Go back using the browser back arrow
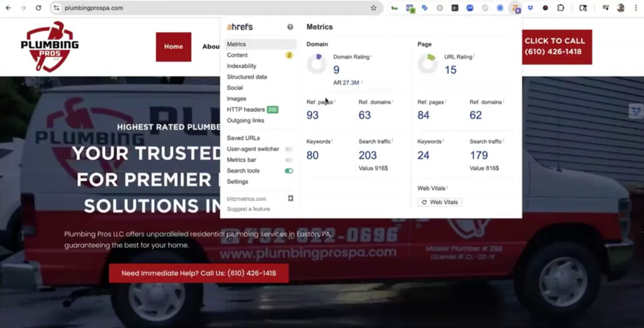The width and height of the screenshot is (644, 328). click(8, 8)
